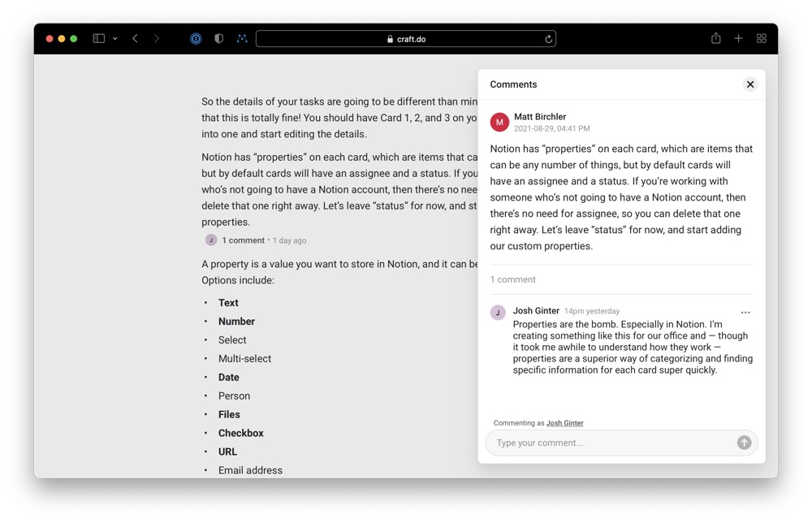Click the Text list item
This screenshot has width=812, height=523.
[x=228, y=303]
